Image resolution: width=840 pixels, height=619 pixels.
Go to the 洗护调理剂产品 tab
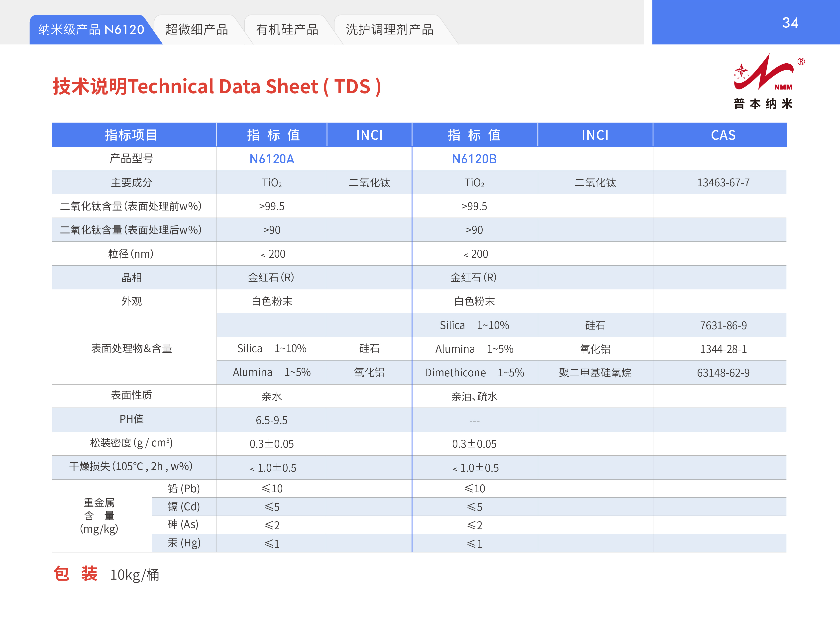390,29
